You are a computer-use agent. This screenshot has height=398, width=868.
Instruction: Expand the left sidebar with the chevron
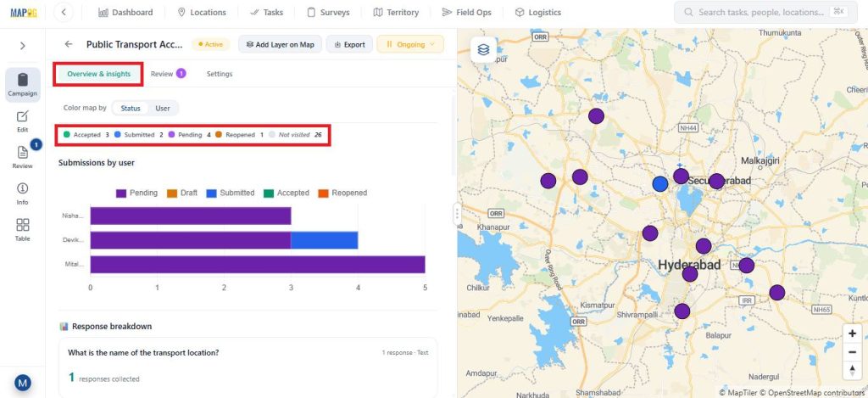tap(23, 46)
